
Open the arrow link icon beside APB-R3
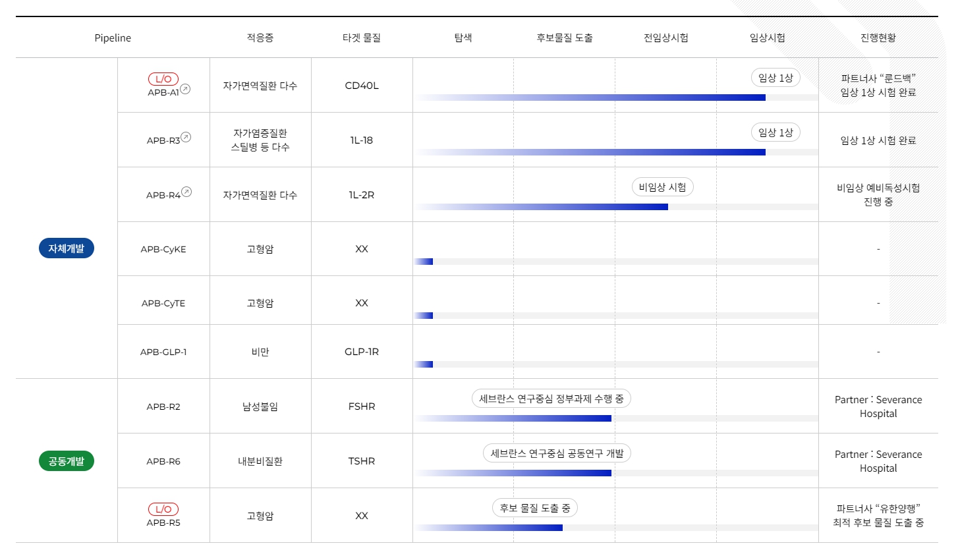(186, 137)
